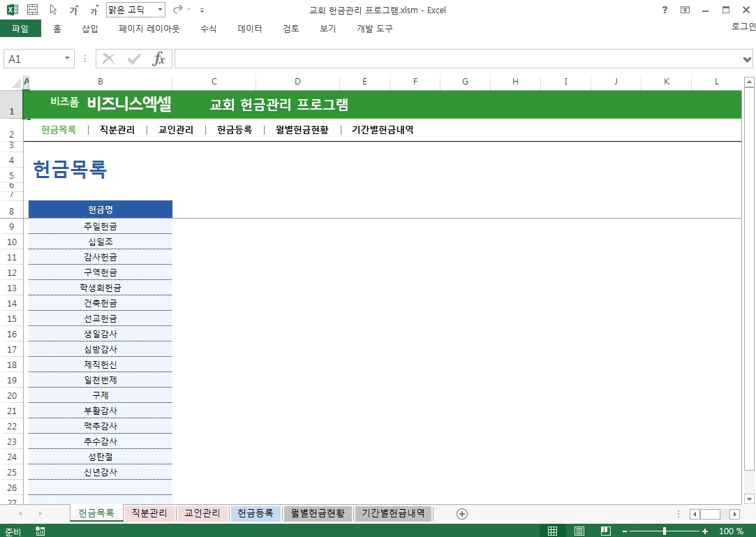
Task: Click the next sheet navigation arrow
Action: [x=40, y=514]
